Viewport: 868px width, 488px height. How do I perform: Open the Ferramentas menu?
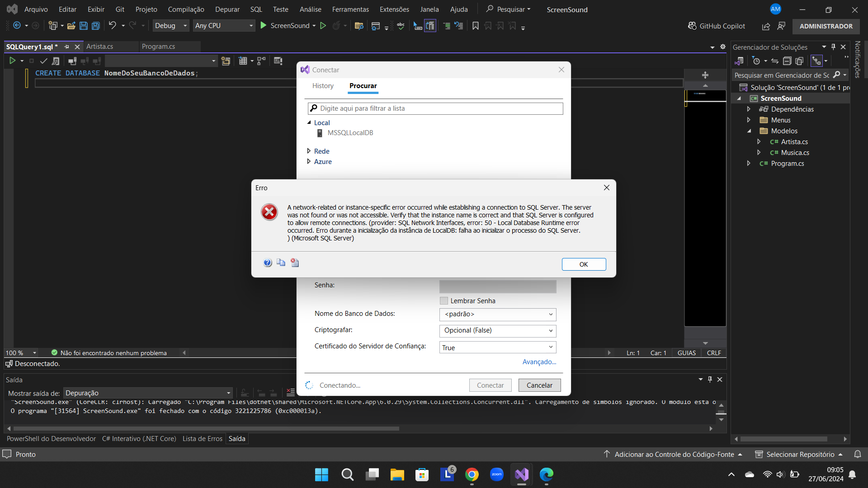350,9
